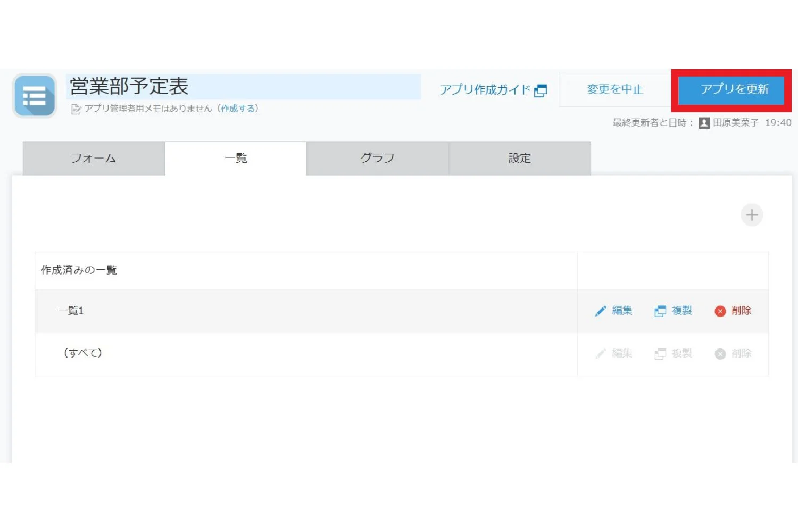Click the app icon beside 営業部予定表
798x532 pixels.
point(34,96)
